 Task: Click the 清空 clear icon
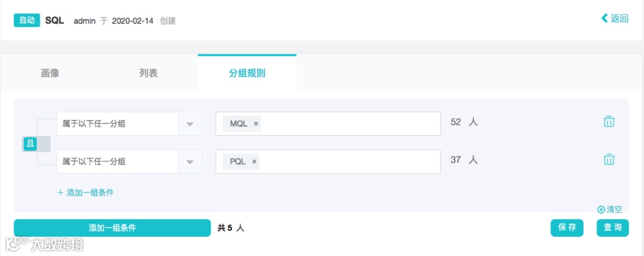click(601, 209)
